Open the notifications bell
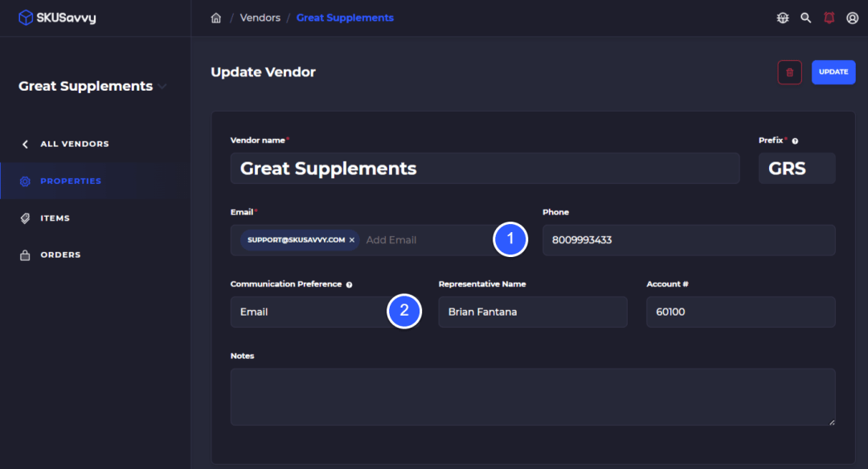Viewport: 868px width, 469px height. pos(829,18)
